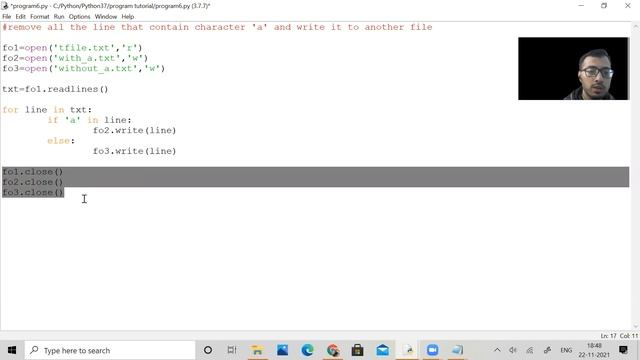640x360 pixels.
Task: Open the Edit menu
Action: (x=20, y=17)
